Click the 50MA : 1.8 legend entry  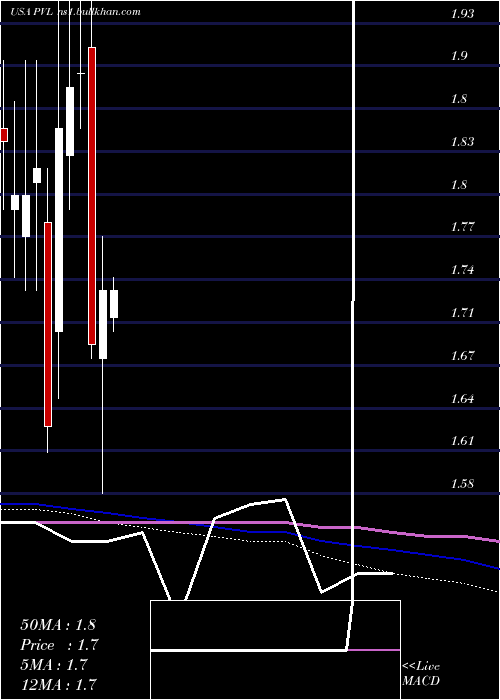tap(58, 625)
